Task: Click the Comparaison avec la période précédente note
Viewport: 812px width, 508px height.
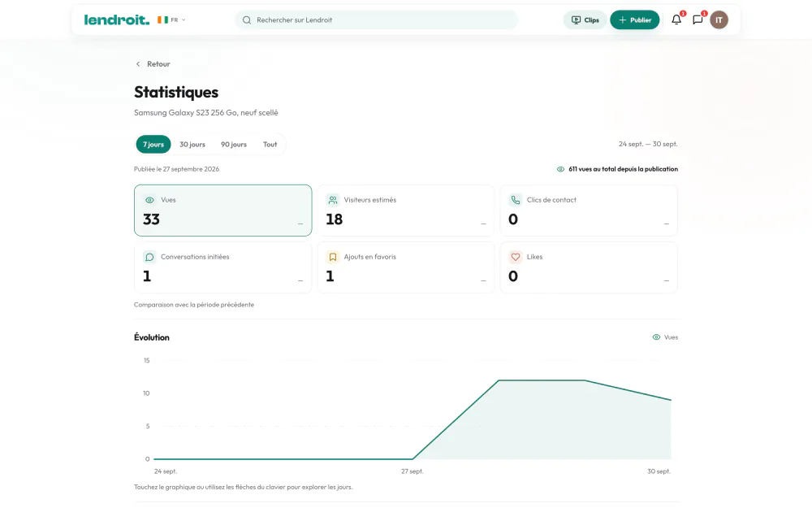Action: (x=194, y=305)
